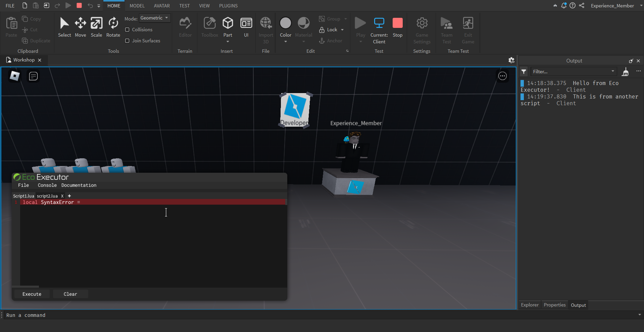The height and width of the screenshot is (332, 644).
Task: Select the Script1.lua tab
Action: click(23, 196)
